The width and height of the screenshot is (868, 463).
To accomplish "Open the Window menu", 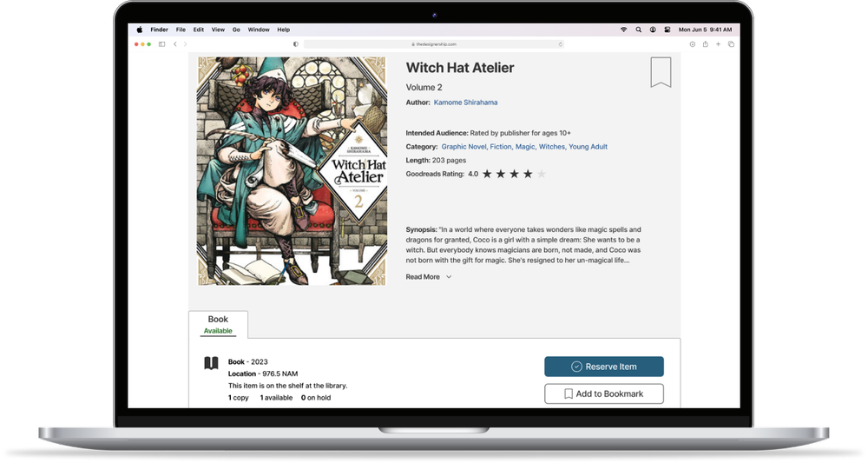I will (259, 30).
